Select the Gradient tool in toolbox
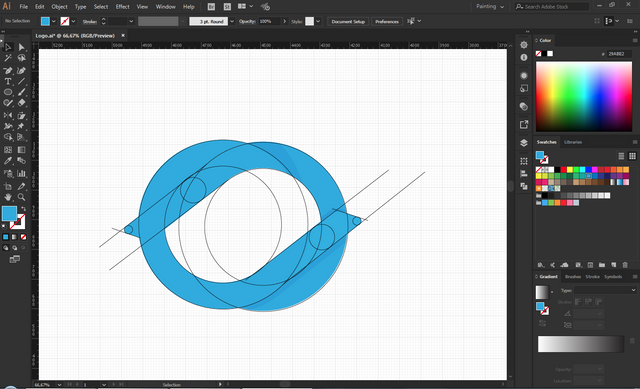The height and width of the screenshot is (389, 640). tap(22, 150)
